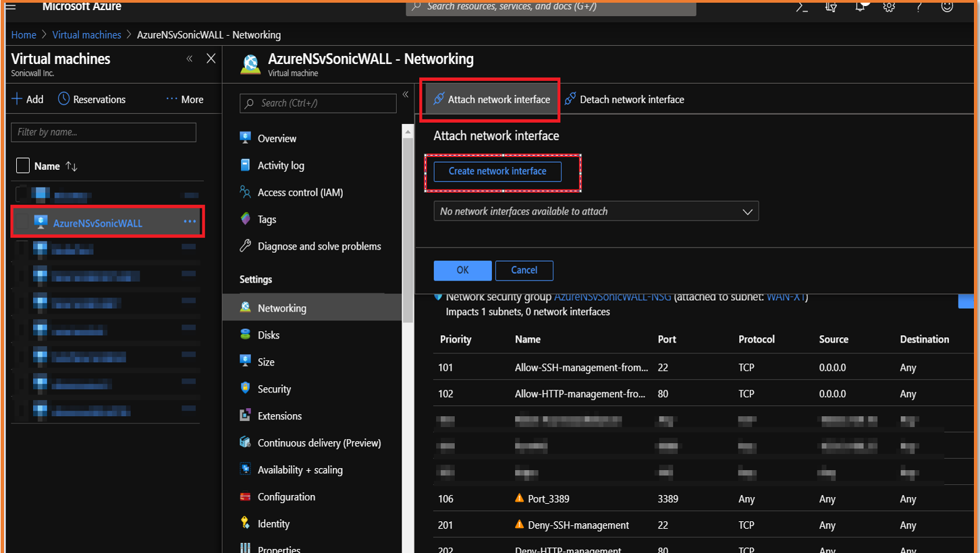This screenshot has width=980, height=553.
Task: Open Tags menu item
Action: (x=267, y=219)
